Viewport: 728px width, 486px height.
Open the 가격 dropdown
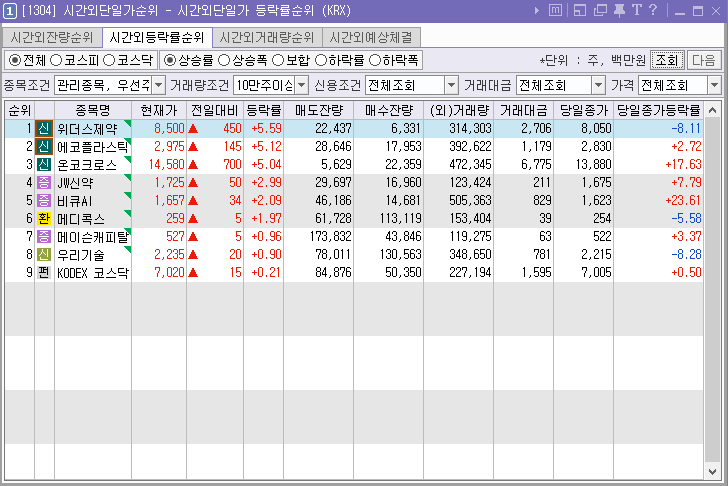715,85
